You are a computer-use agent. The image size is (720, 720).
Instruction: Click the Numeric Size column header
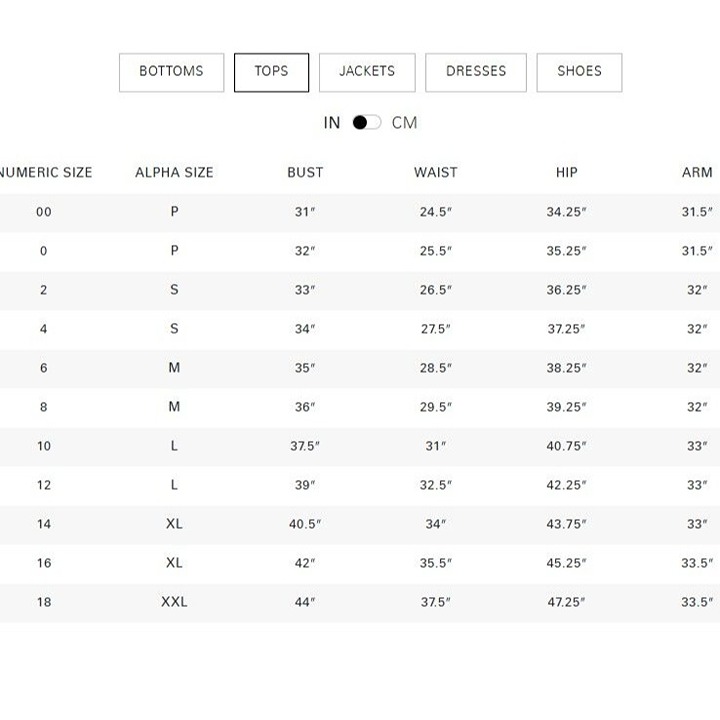tap(45, 173)
